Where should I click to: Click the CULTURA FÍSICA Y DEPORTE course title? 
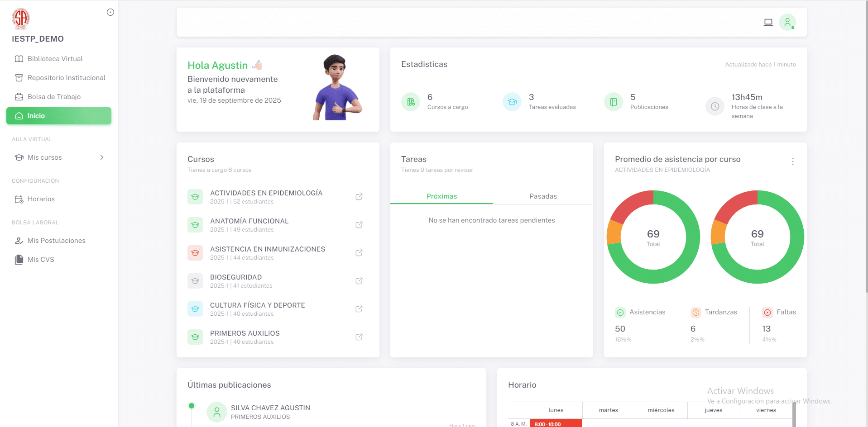257,305
